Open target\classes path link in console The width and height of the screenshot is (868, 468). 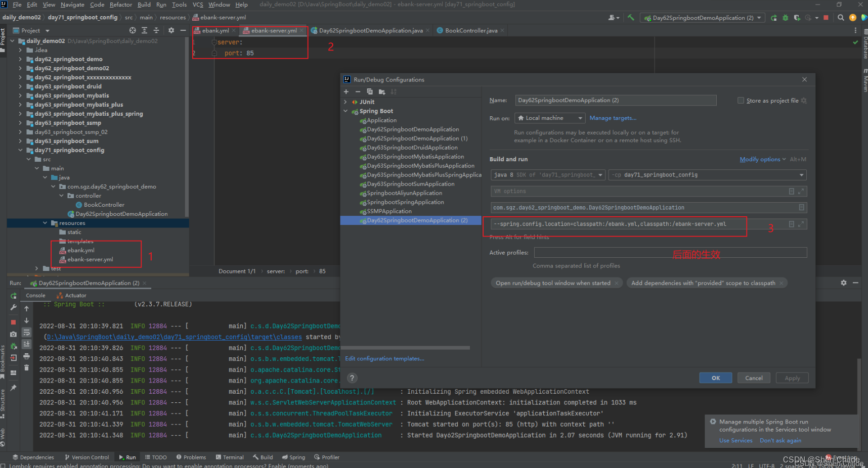coord(175,337)
